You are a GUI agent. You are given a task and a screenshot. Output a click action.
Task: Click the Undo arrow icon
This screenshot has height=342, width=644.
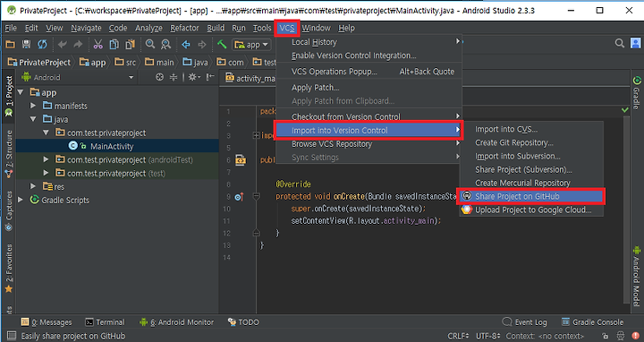[63, 44]
